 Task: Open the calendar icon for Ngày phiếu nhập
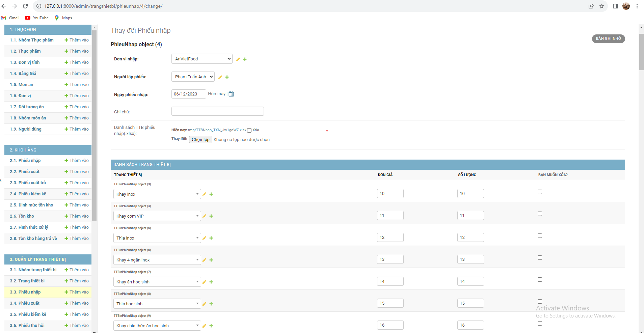(x=231, y=93)
